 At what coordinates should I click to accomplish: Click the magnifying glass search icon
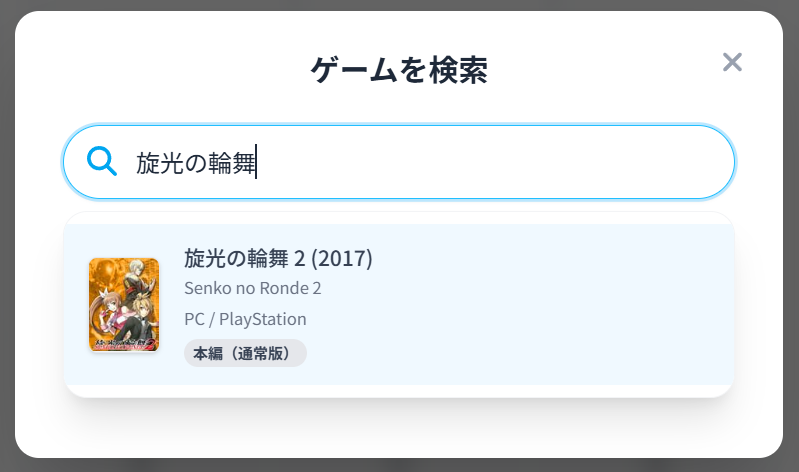tap(102, 161)
